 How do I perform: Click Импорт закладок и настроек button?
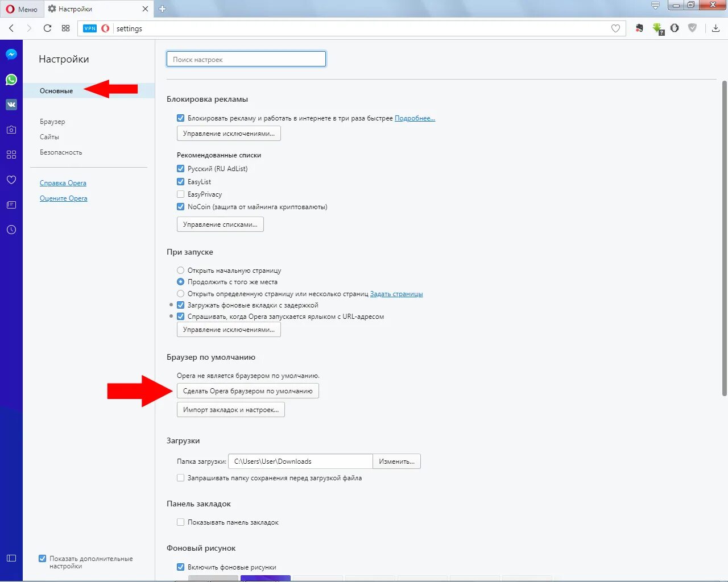click(231, 410)
